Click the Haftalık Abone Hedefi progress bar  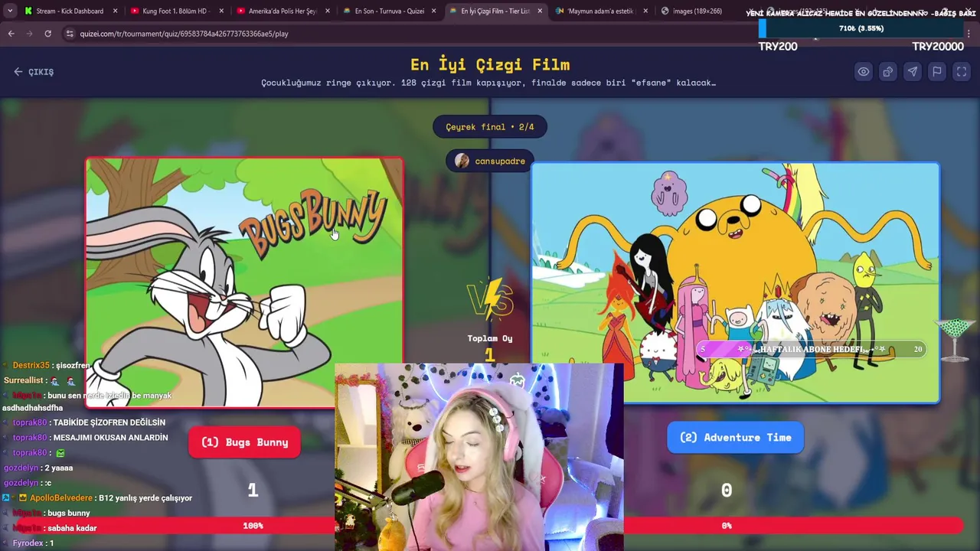tap(811, 349)
